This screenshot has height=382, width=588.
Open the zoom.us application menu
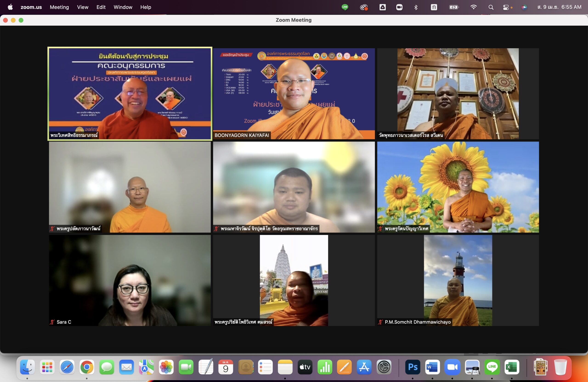(31, 7)
